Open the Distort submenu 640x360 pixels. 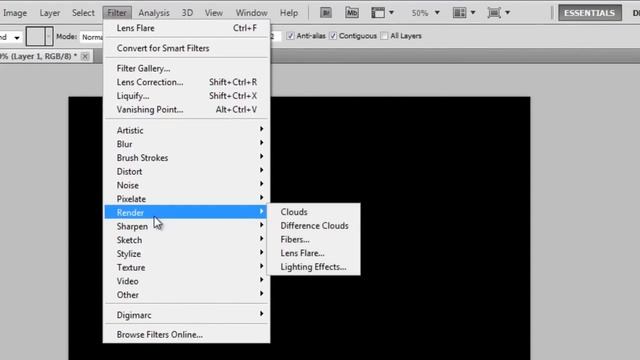tap(186, 171)
